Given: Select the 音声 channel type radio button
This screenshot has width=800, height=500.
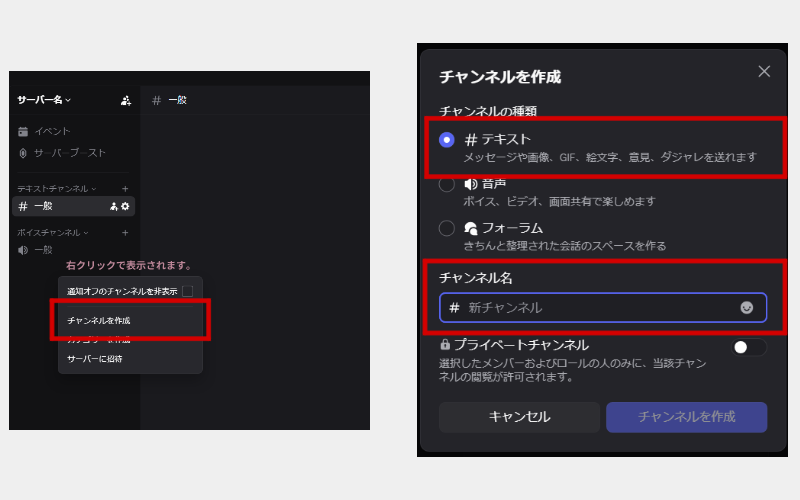Looking at the screenshot, I should [x=446, y=185].
